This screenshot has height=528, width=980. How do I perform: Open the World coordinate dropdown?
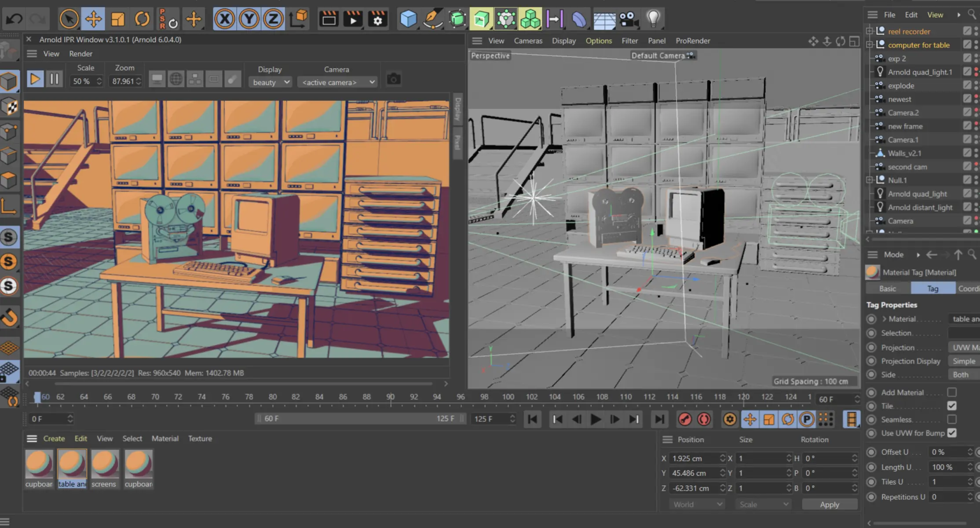tap(697, 505)
